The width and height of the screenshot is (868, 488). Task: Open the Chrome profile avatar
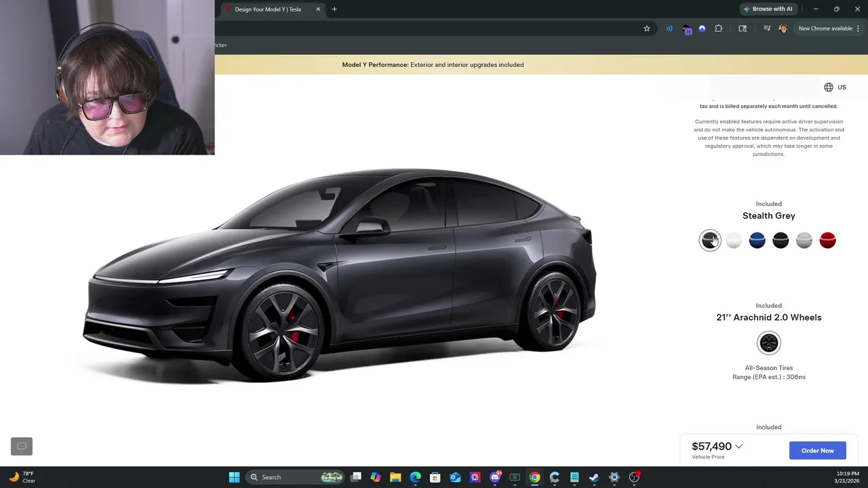[783, 28]
